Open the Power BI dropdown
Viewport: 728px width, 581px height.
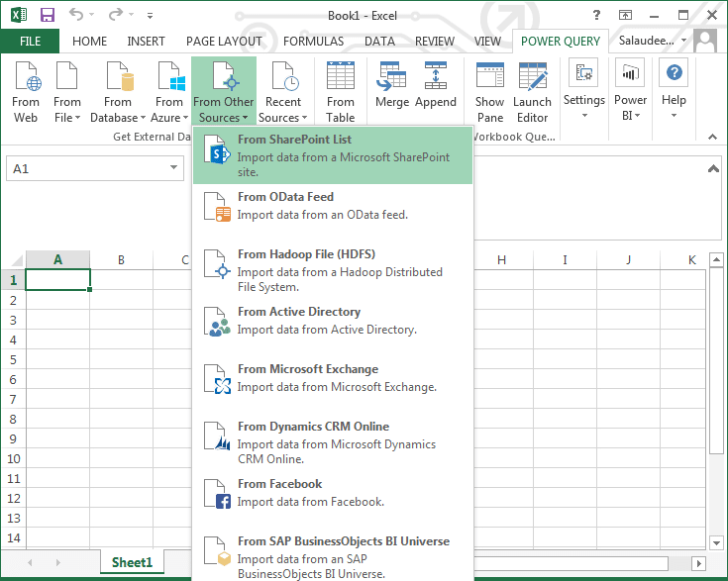point(631,89)
